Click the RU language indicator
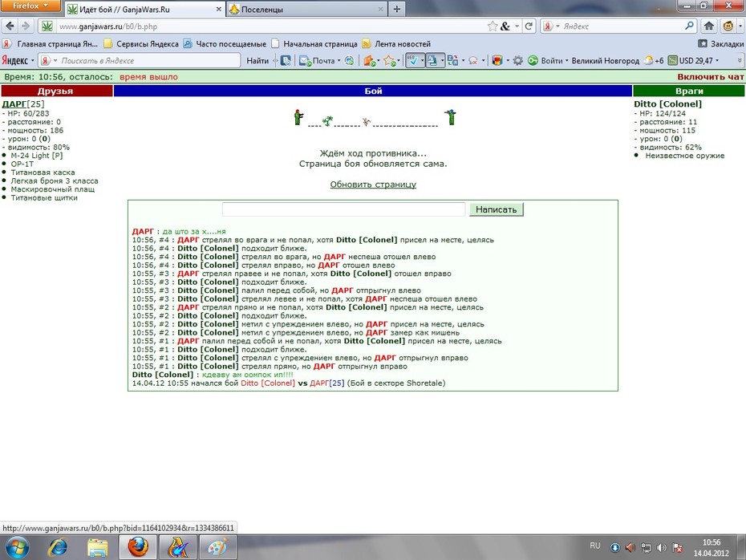746x560 pixels. 594,546
